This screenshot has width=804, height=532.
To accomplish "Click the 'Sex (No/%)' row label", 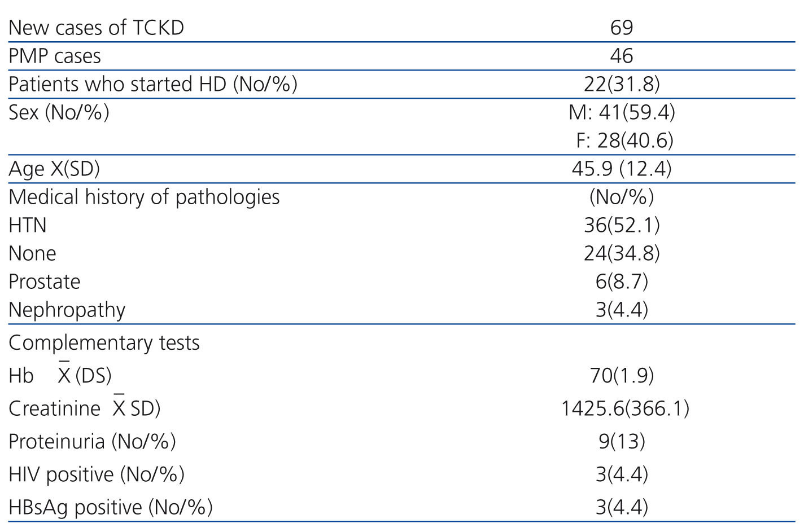I will (59, 112).
